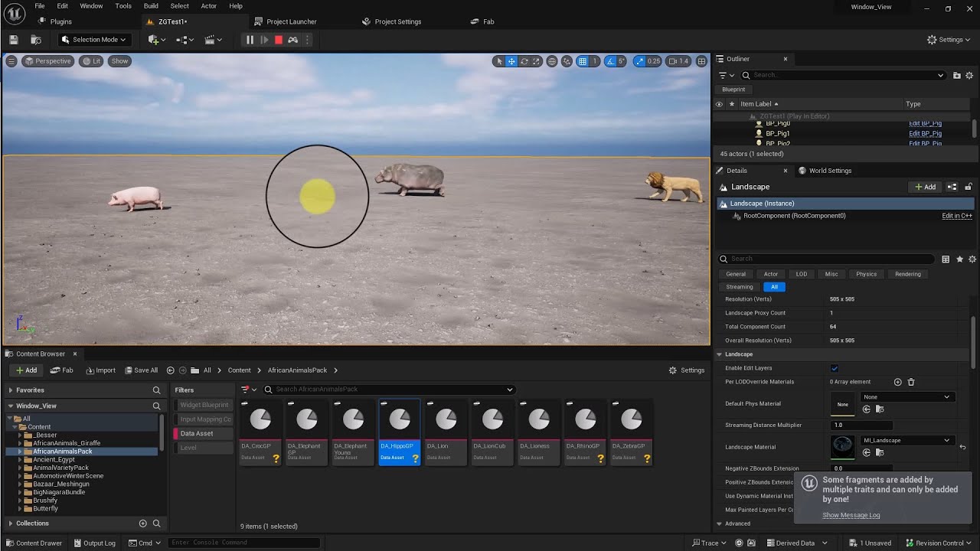Image resolution: width=980 pixels, height=551 pixels.
Task: Open the Lit view mode menu
Action: tap(92, 61)
